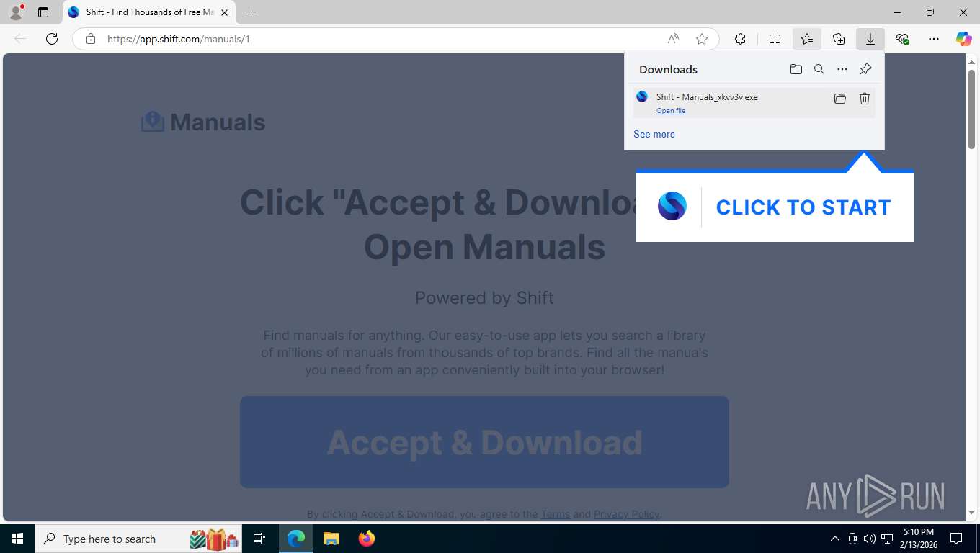Image resolution: width=980 pixels, height=553 pixels.
Task: Click the Manuals logo header
Action: 203,122
